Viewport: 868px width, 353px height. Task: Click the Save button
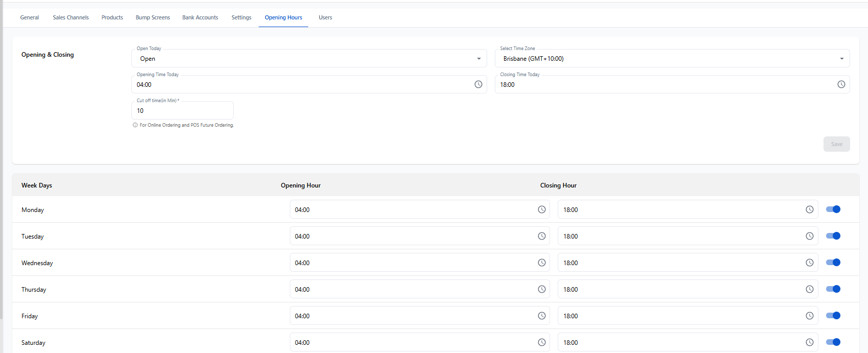[x=836, y=144]
